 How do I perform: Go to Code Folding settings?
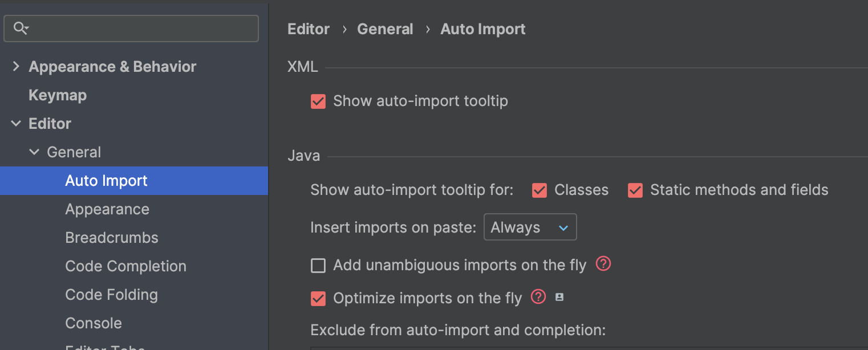pos(111,295)
